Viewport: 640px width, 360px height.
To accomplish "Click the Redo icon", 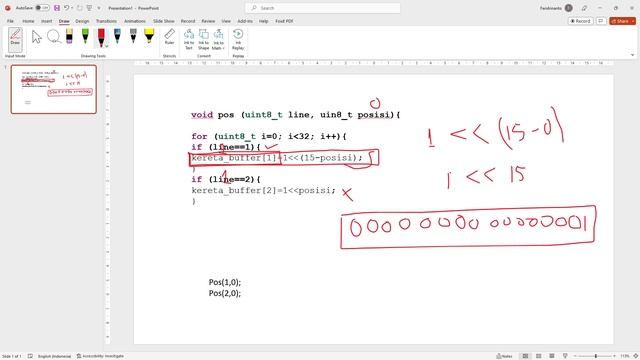I will (80, 8).
